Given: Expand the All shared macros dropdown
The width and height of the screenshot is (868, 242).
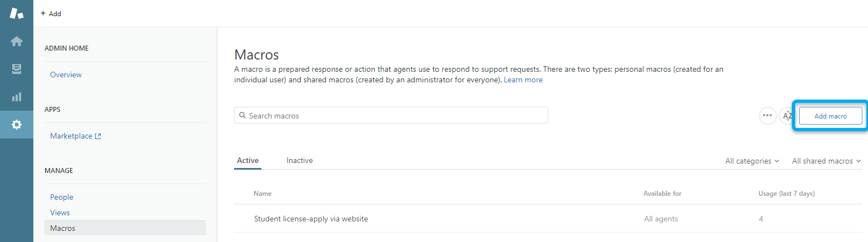Looking at the screenshot, I should tap(826, 161).
